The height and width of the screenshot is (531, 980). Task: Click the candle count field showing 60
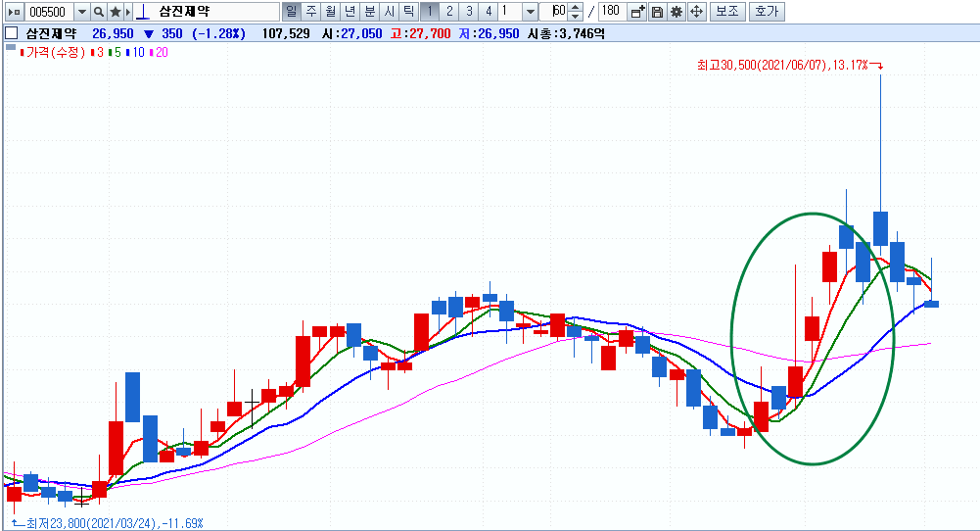point(554,11)
